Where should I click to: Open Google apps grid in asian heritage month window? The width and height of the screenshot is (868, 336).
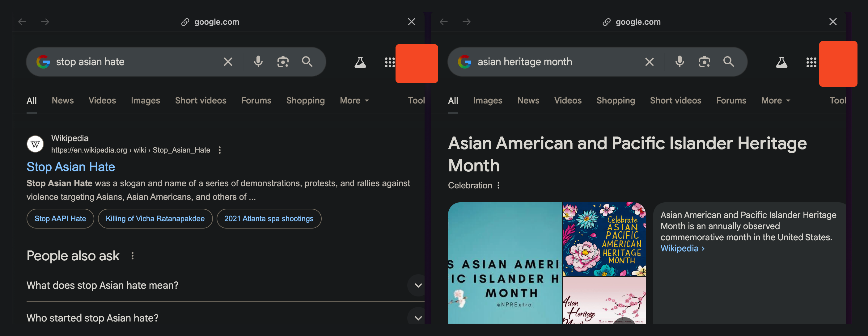811,62
